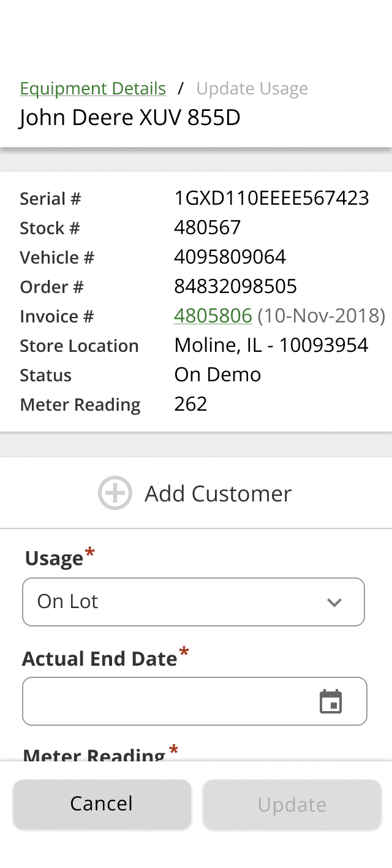Screen dimensions: 392x868
Task: Click the Actual End Date label
Action: tap(100, 658)
